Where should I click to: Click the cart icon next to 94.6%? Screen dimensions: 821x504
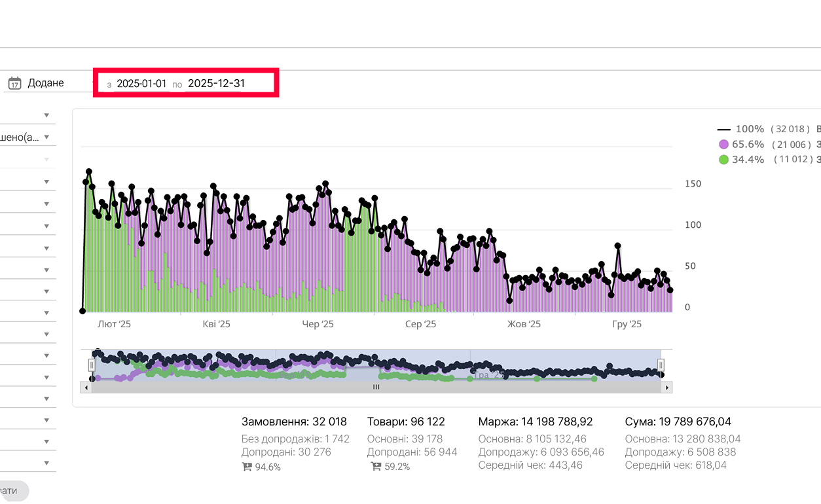[x=247, y=467]
